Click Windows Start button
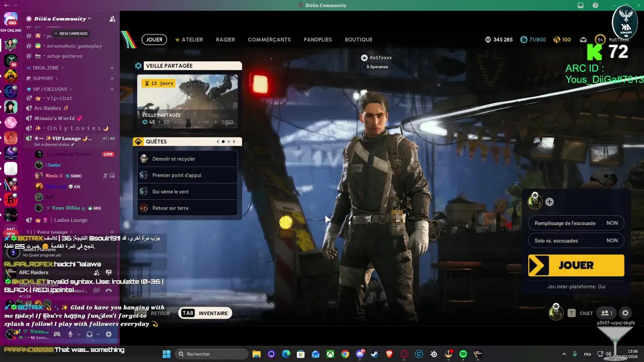644x362 pixels. point(167,354)
